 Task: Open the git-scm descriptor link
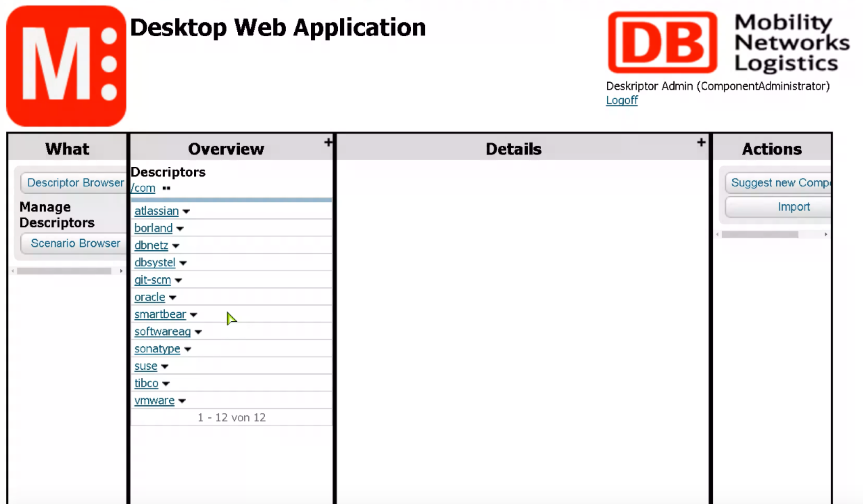[x=152, y=280]
